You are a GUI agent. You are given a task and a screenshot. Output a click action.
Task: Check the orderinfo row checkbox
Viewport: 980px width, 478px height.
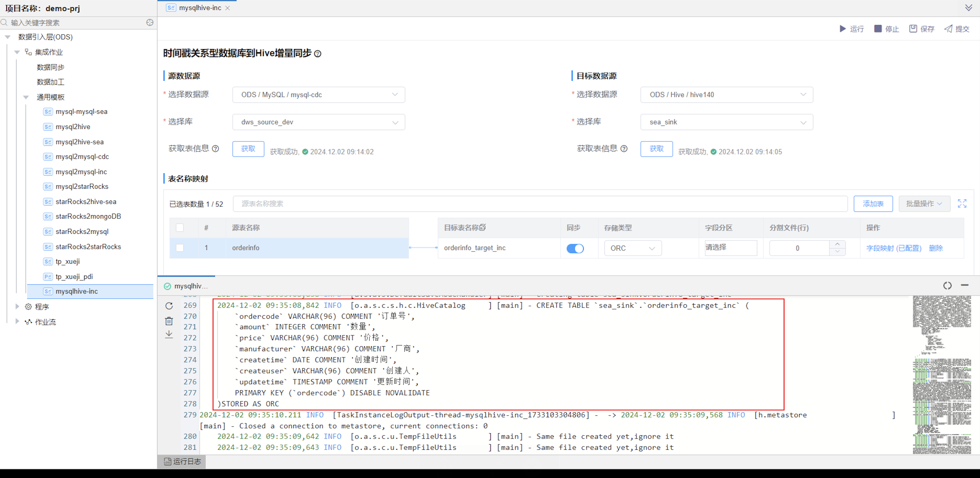pos(180,248)
